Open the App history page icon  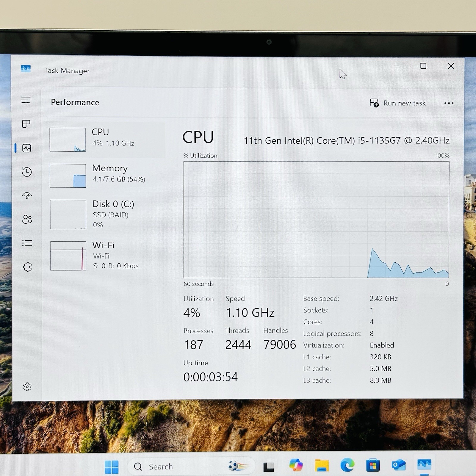tap(27, 172)
